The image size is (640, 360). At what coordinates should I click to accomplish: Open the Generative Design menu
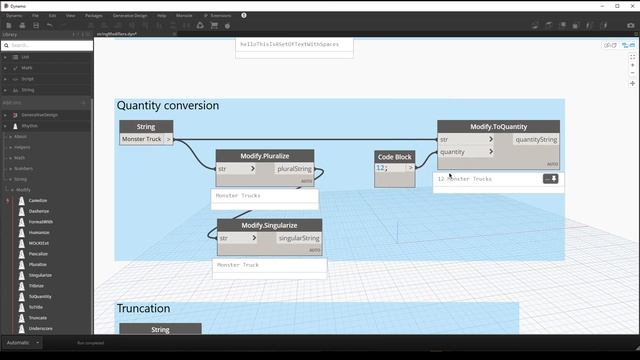pyautogui.click(x=130, y=16)
